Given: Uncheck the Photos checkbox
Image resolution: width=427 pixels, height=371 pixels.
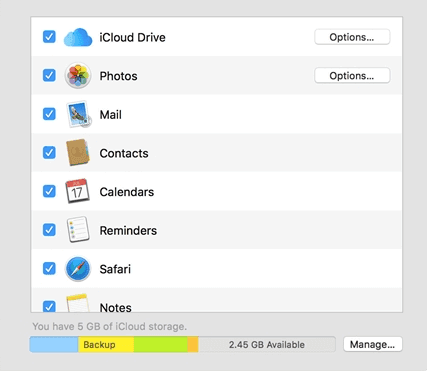Looking at the screenshot, I should 49,75.
